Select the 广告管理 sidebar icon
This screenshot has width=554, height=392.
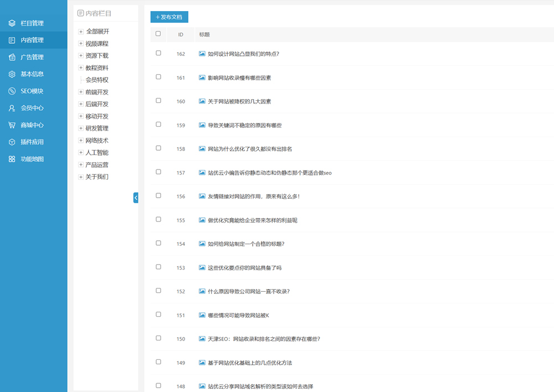pos(25,56)
